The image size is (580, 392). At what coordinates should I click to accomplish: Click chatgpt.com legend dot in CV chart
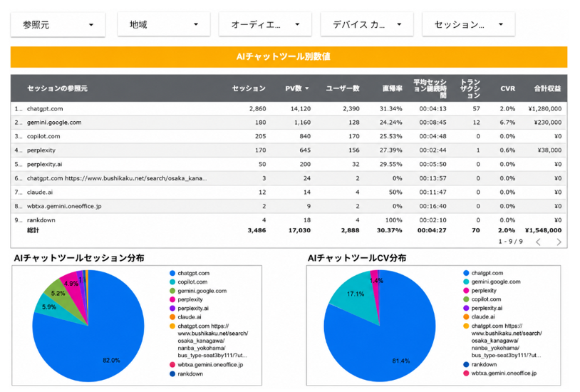point(466,273)
